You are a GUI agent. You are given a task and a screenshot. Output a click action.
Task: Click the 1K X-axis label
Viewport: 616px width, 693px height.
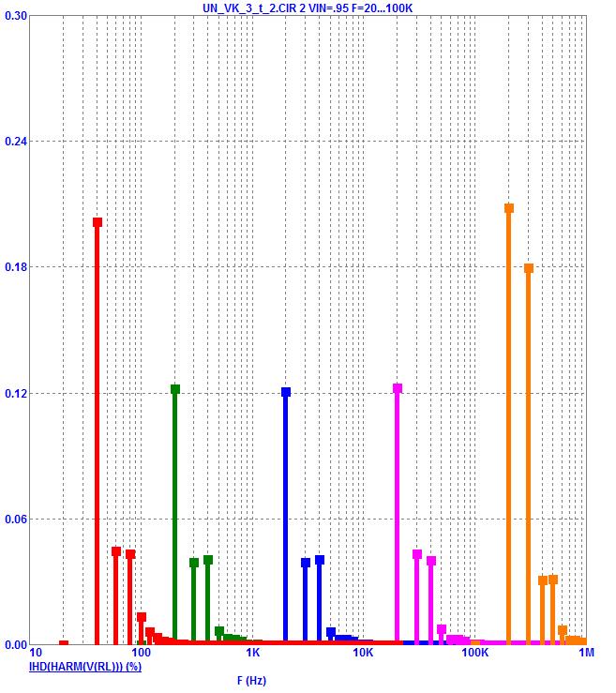(252, 653)
